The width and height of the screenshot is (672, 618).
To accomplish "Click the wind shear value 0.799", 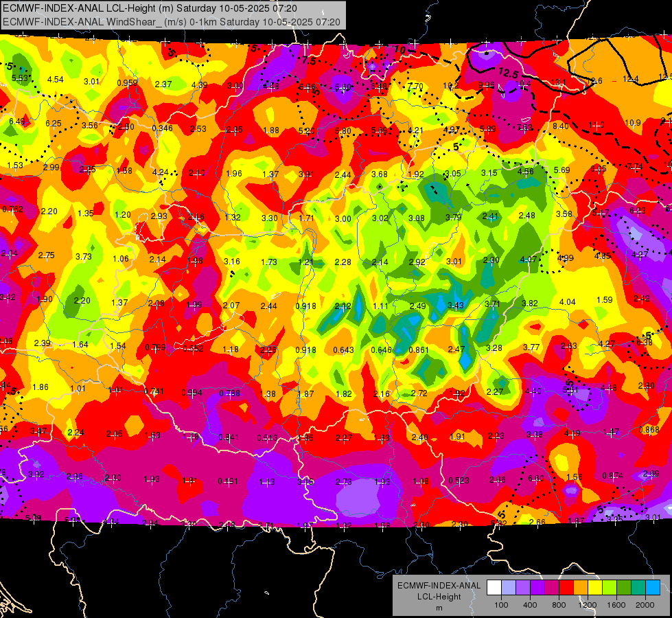I will 156,347.
